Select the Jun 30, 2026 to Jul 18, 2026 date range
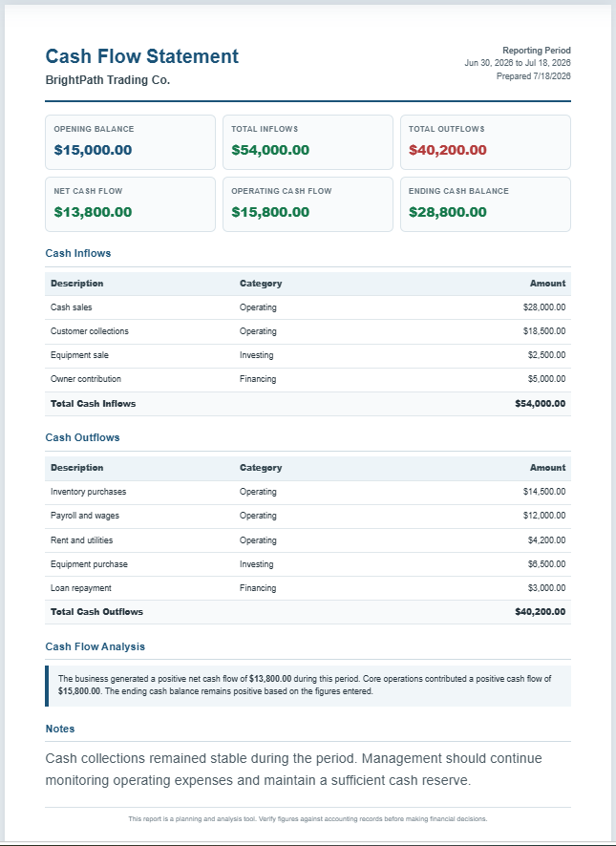The width and height of the screenshot is (616, 846). click(518, 63)
